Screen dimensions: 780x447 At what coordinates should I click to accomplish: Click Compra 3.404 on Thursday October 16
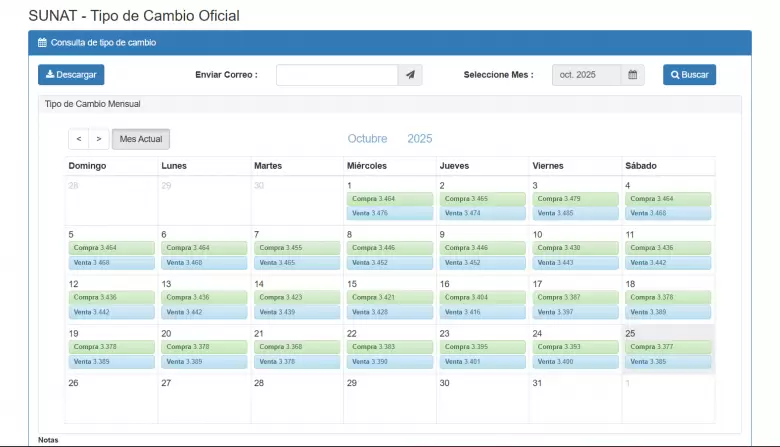483,297
